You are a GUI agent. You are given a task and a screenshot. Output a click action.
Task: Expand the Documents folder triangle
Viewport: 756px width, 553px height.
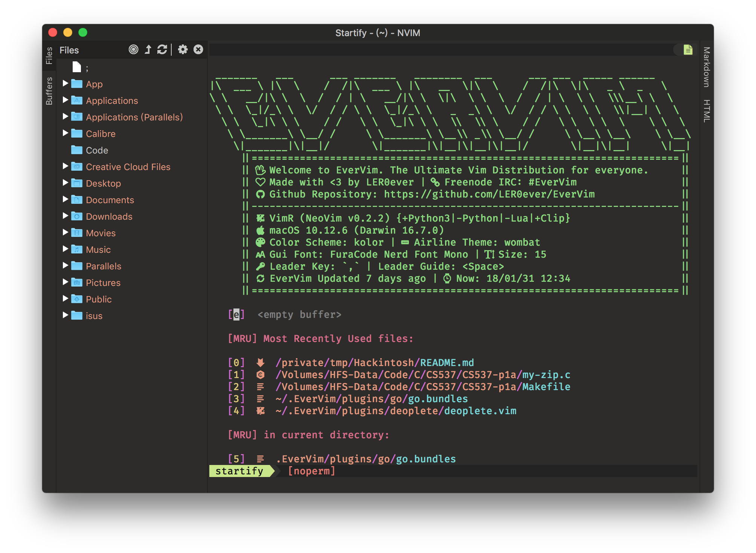(66, 199)
